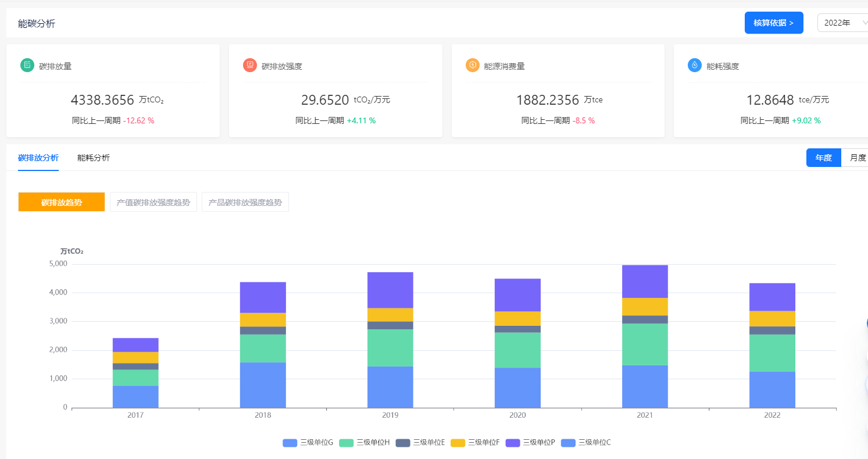Select the 产值碳排放强度趋势 button
This screenshot has width=868, height=459.
tap(153, 202)
